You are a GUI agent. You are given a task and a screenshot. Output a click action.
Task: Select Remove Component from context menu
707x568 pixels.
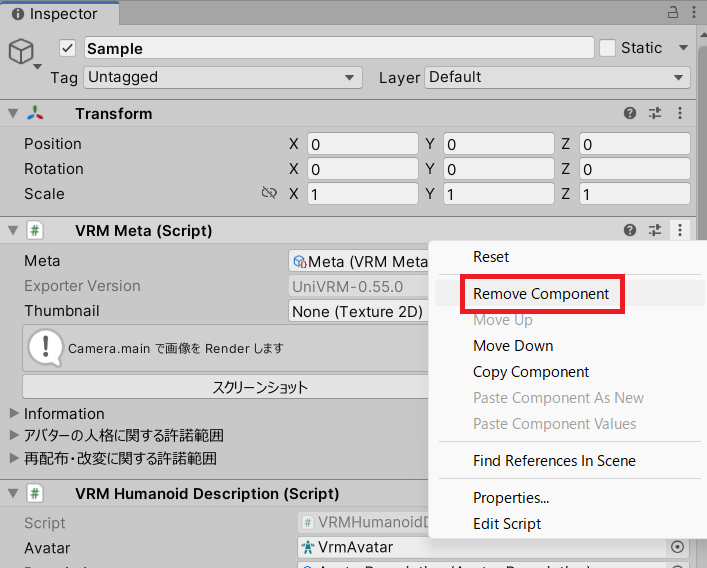click(x=540, y=294)
